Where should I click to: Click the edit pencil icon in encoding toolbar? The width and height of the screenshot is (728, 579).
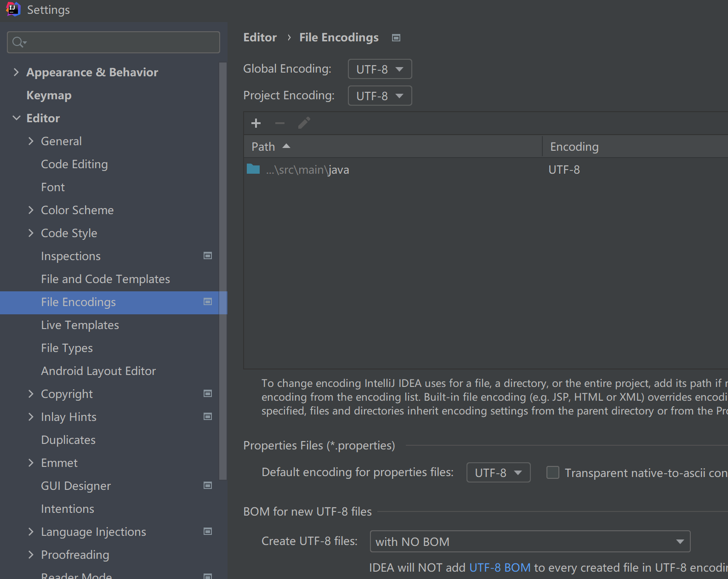(x=304, y=123)
